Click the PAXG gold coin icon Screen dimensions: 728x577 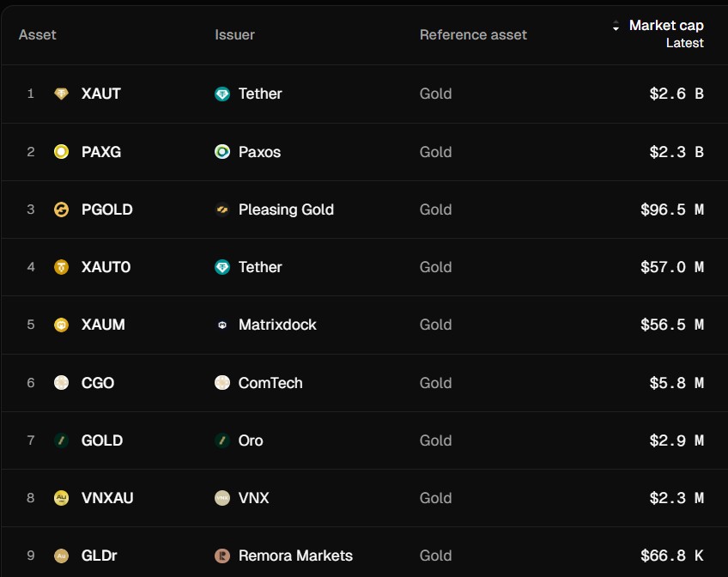tap(61, 152)
